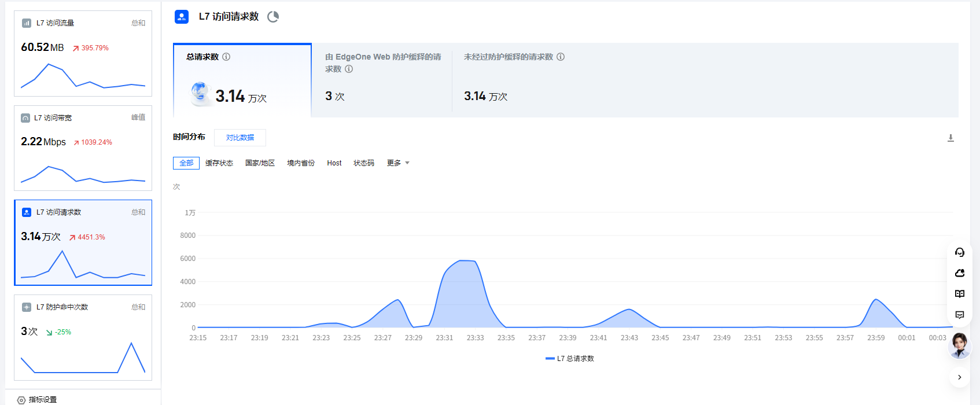Open the L7 防护命中次数 metric card

[x=83, y=337]
